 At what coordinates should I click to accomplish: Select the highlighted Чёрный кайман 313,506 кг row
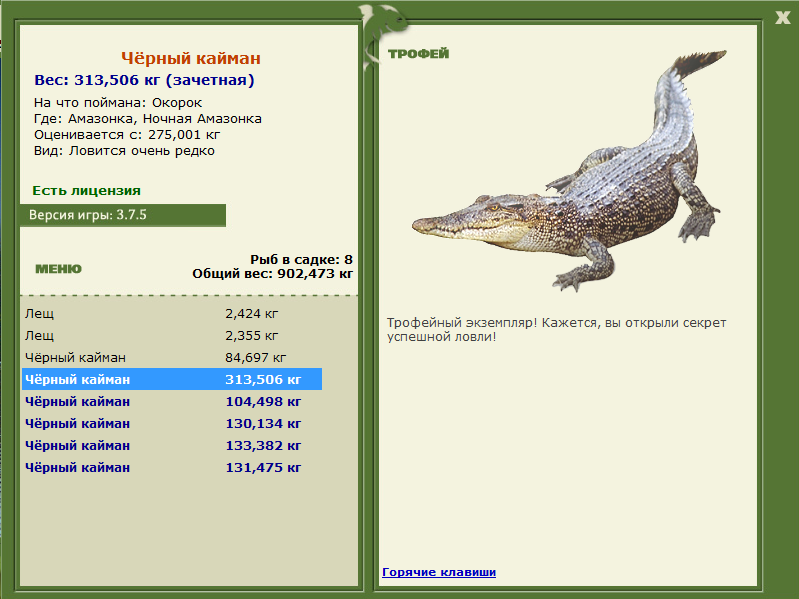click(172, 379)
